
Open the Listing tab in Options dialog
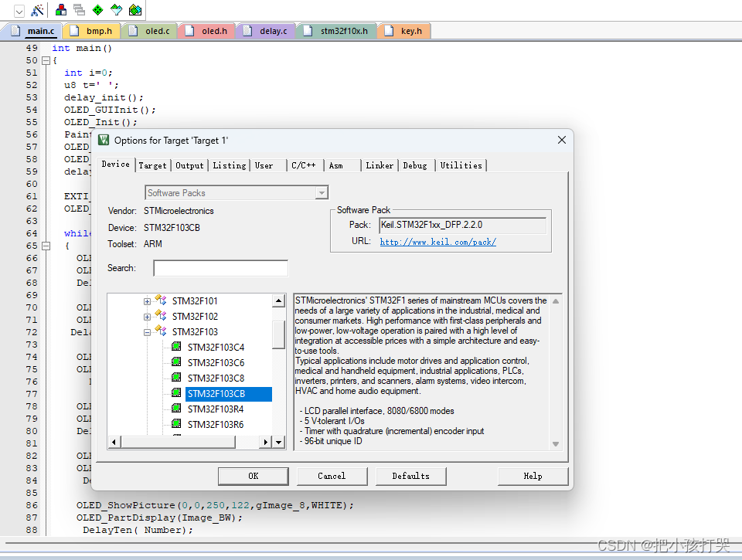click(230, 165)
